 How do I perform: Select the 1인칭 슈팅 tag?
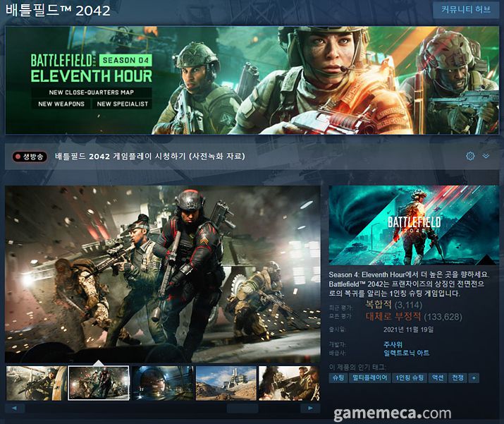(x=410, y=378)
